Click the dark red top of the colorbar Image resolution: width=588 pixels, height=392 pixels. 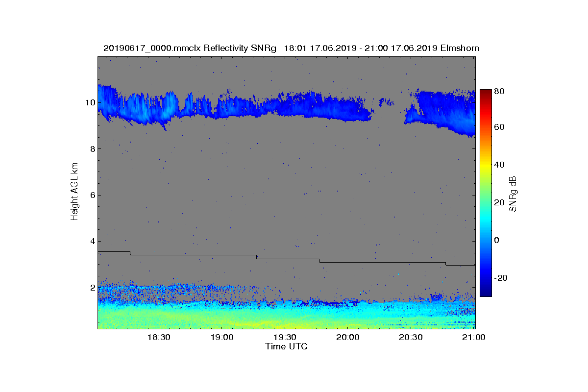(x=486, y=93)
